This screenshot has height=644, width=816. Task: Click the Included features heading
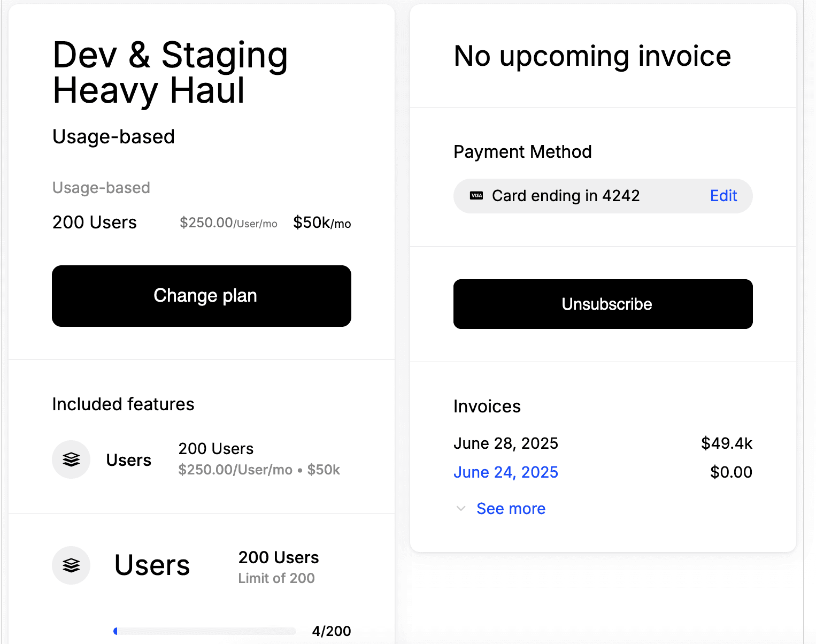click(x=123, y=404)
